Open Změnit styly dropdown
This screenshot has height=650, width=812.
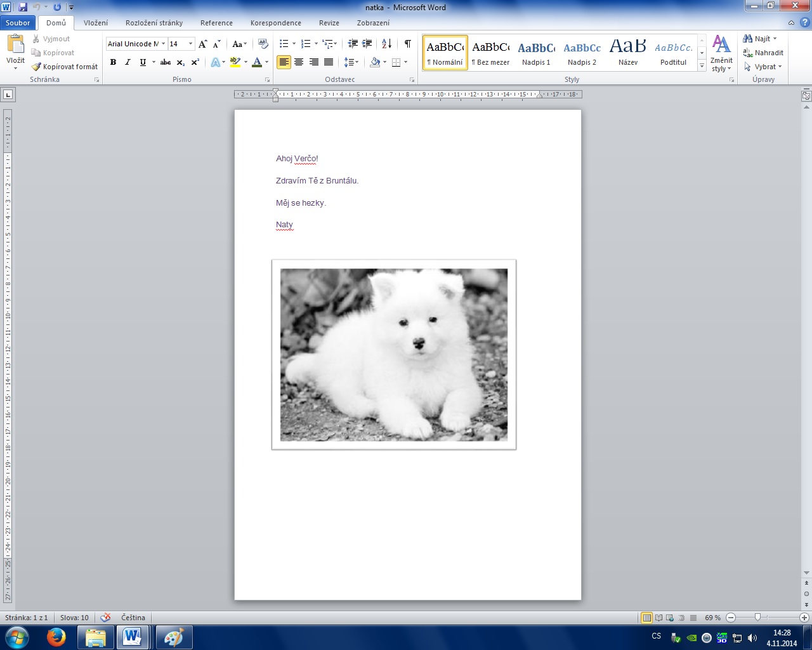tap(721, 54)
